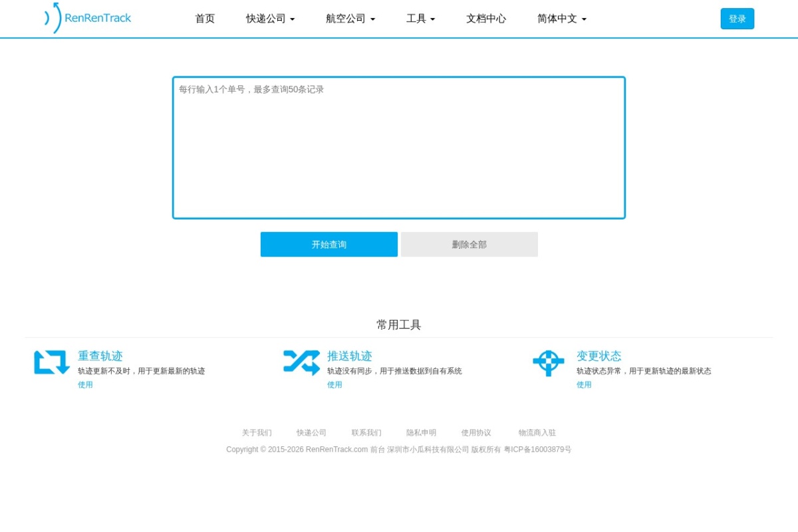This screenshot has height=532, width=798.
Task: Open the 快递公司 footer link
Action: click(312, 432)
